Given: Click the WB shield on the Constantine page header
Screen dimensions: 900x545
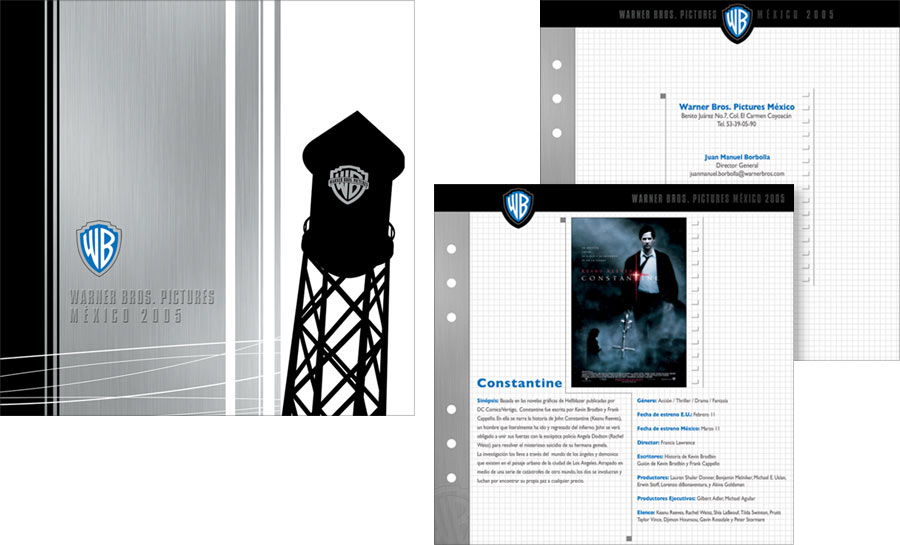Looking at the screenshot, I should [x=519, y=207].
